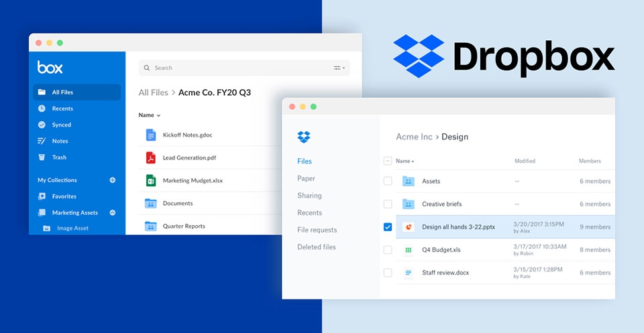Viewport: 644px width, 333px height.
Task: Uncheck the Design all hands checkbox
Action: pos(387,226)
